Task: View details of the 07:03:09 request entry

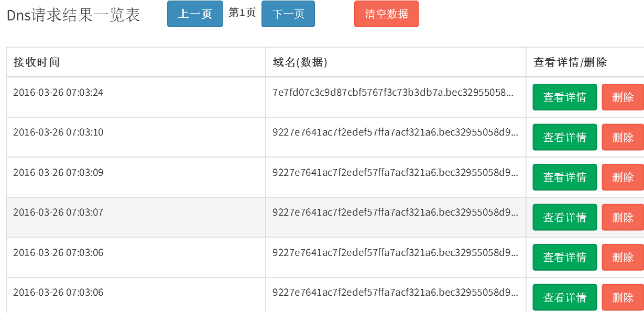Action: click(564, 177)
